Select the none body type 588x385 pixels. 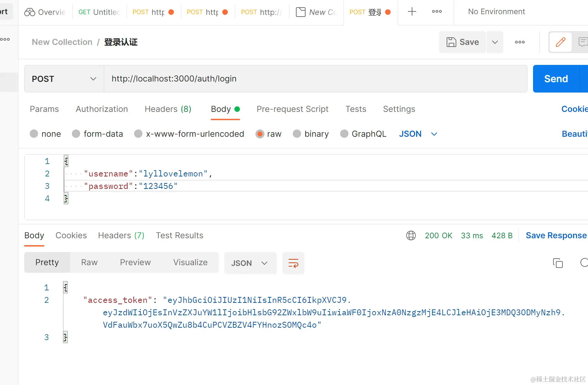point(34,134)
